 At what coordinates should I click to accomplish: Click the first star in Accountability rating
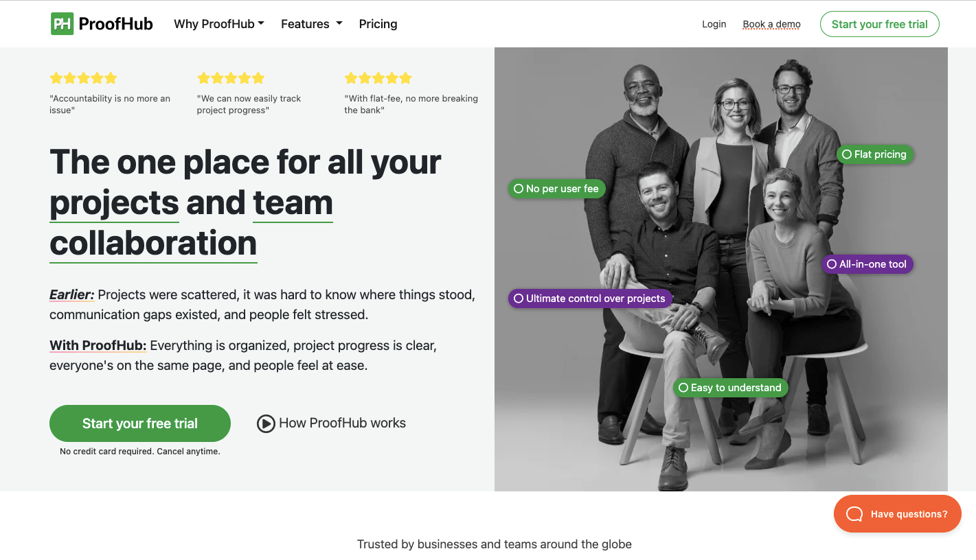pyautogui.click(x=54, y=78)
